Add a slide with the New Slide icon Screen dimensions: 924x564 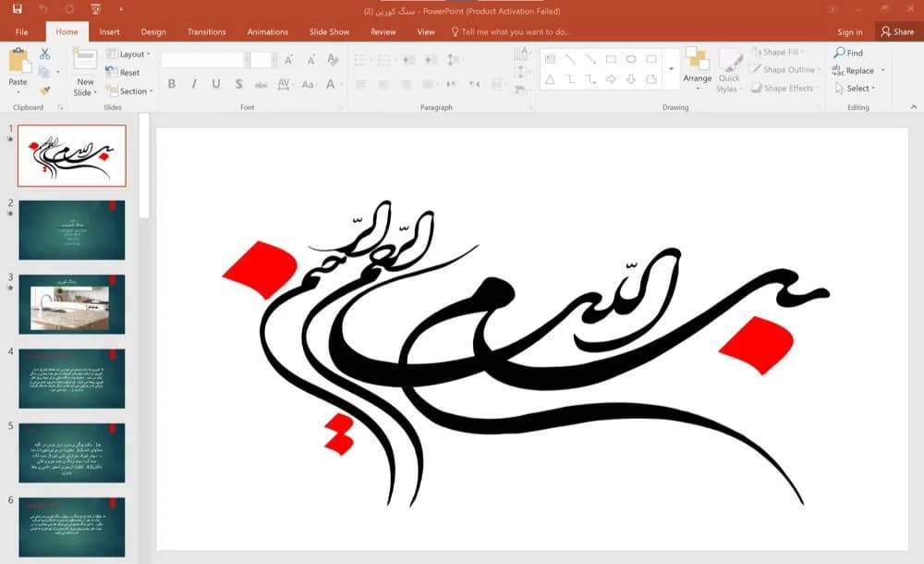coord(85,60)
